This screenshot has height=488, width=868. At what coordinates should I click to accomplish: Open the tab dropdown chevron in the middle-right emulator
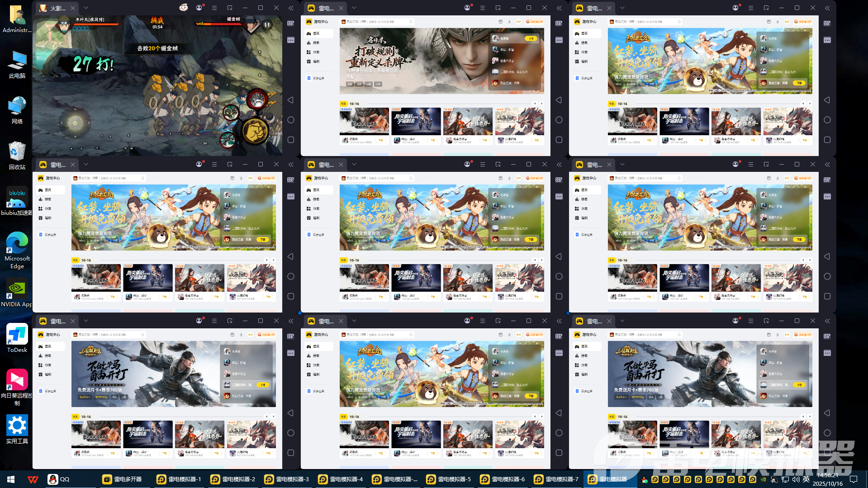[622, 164]
